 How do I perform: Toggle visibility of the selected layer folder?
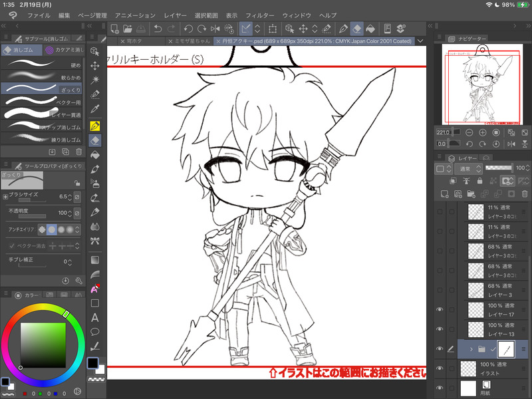coord(440,348)
